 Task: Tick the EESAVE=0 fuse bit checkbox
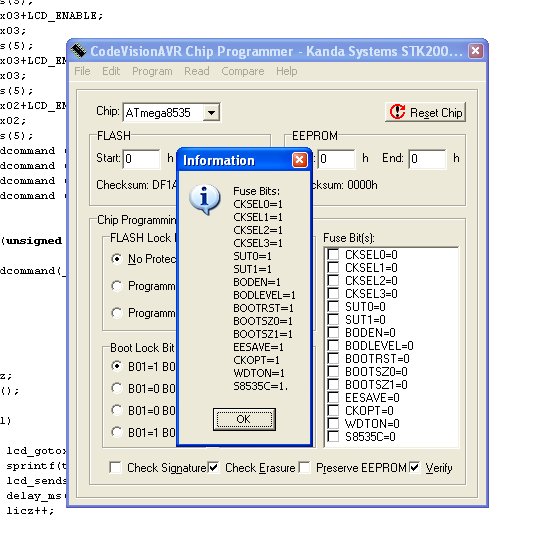point(333,397)
